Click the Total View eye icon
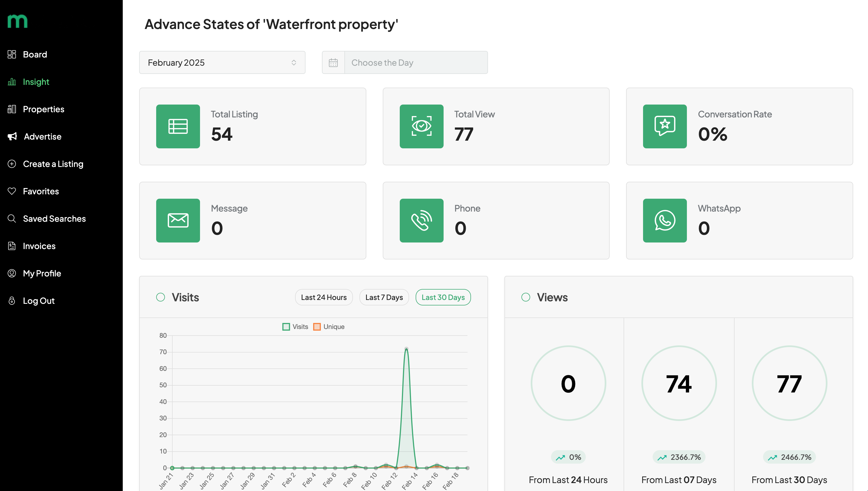 [421, 126]
